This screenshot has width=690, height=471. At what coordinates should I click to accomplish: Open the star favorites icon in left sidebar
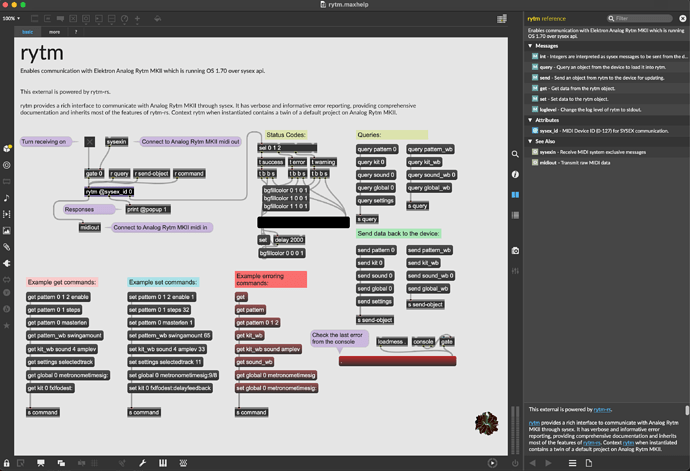[7, 325]
